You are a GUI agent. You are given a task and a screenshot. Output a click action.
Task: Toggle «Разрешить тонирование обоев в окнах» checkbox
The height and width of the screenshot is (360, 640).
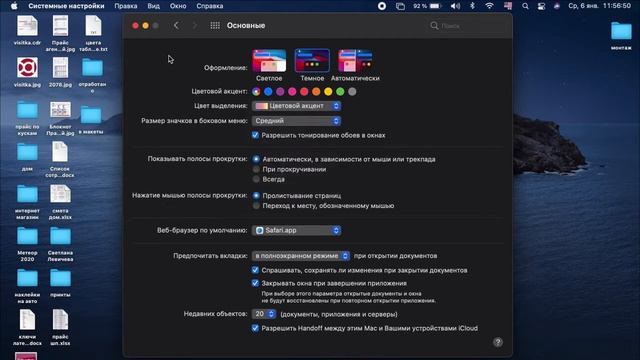pos(255,135)
